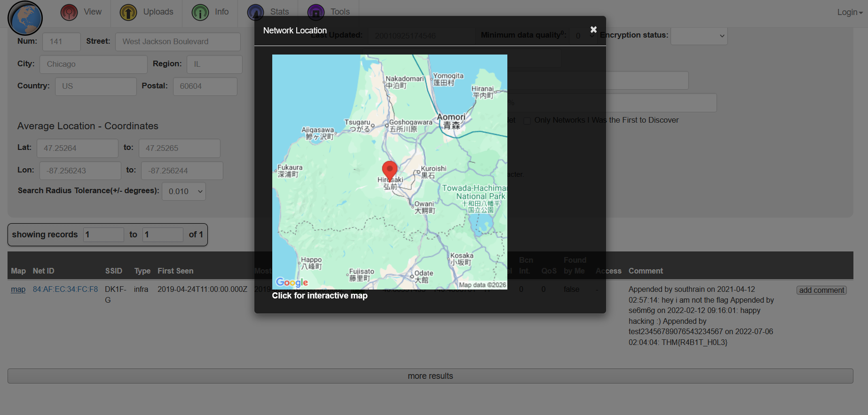Toggle Only Networks I Was First to Discover
The height and width of the screenshot is (415, 868).
pyautogui.click(x=527, y=121)
